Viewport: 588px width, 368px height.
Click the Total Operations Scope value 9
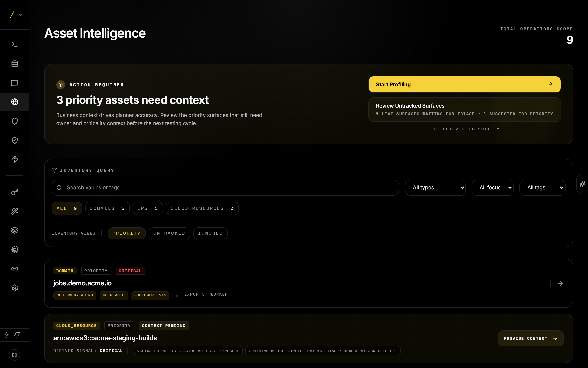pyautogui.click(x=570, y=40)
